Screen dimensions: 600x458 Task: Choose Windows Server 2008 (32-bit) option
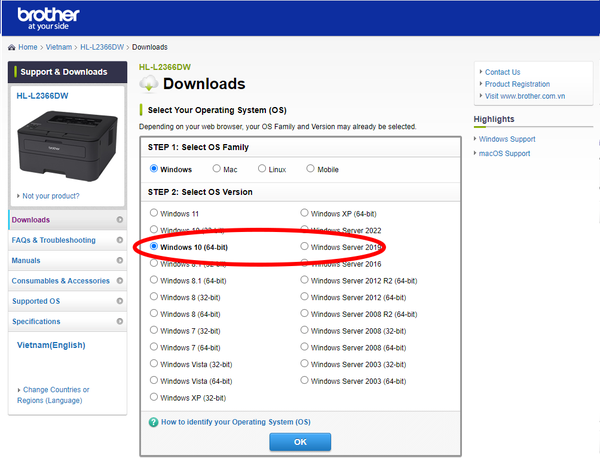pyautogui.click(x=304, y=330)
